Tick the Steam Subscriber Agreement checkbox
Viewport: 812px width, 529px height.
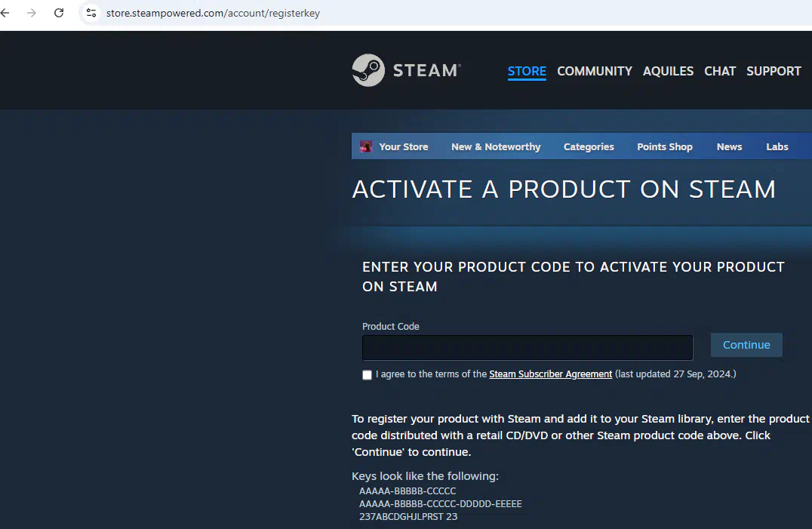point(368,375)
